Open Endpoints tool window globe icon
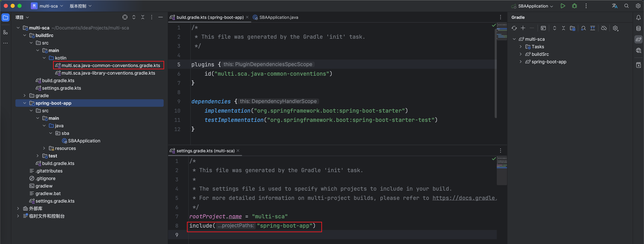Screen dimensions: 644x244 pyautogui.click(x=639, y=50)
